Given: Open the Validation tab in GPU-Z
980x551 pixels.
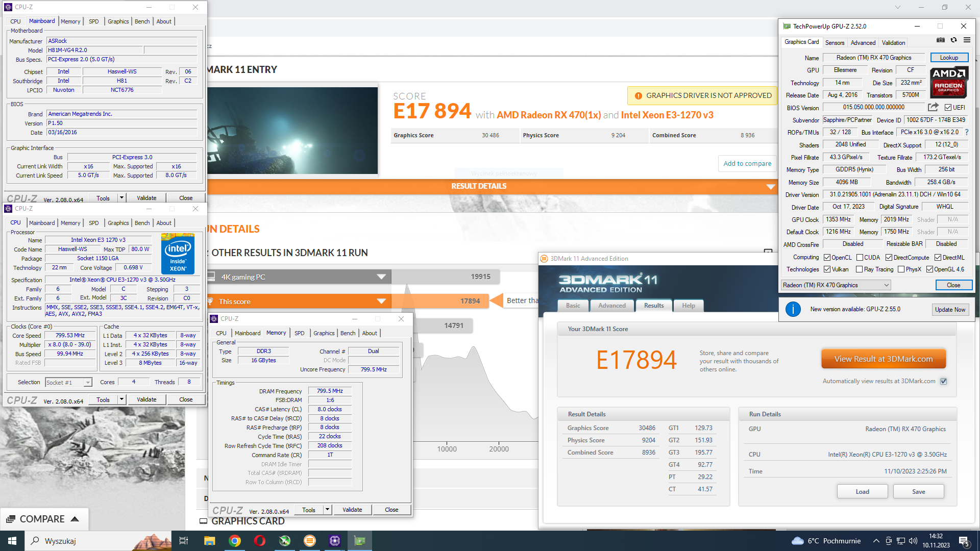Looking at the screenshot, I should click(893, 43).
